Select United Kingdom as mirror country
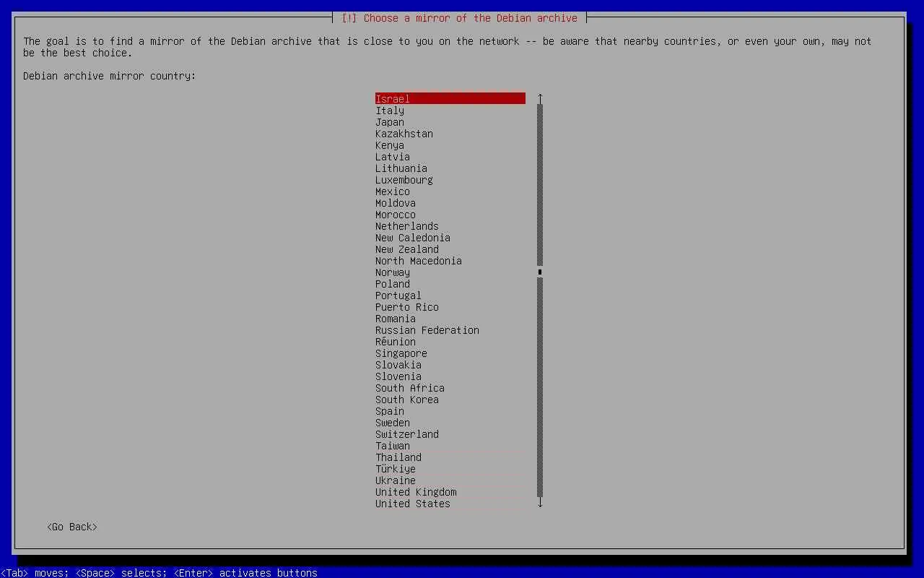Screen dimensions: 924x578 pyautogui.click(x=450, y=491)
